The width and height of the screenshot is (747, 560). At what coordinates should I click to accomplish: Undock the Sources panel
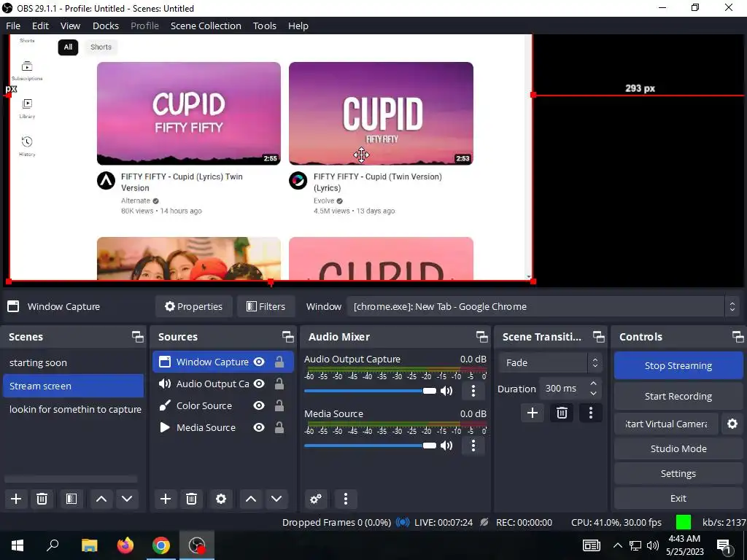[287, 337]
